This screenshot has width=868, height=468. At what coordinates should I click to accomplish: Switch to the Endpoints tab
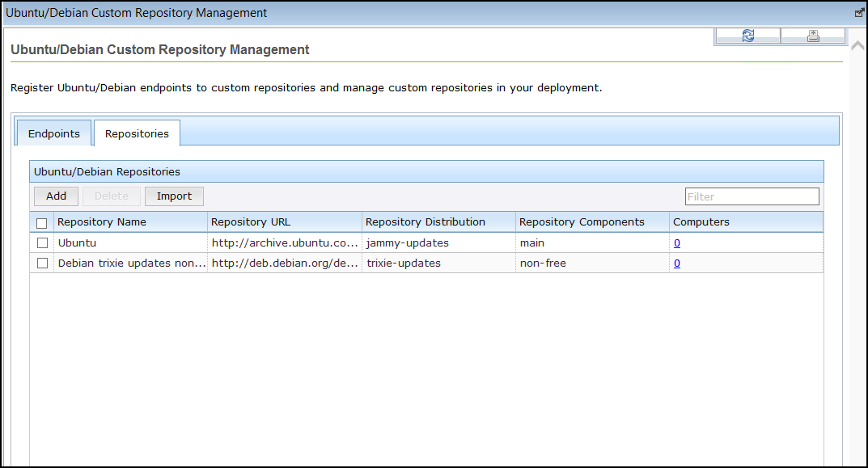(x=53, y=133)
